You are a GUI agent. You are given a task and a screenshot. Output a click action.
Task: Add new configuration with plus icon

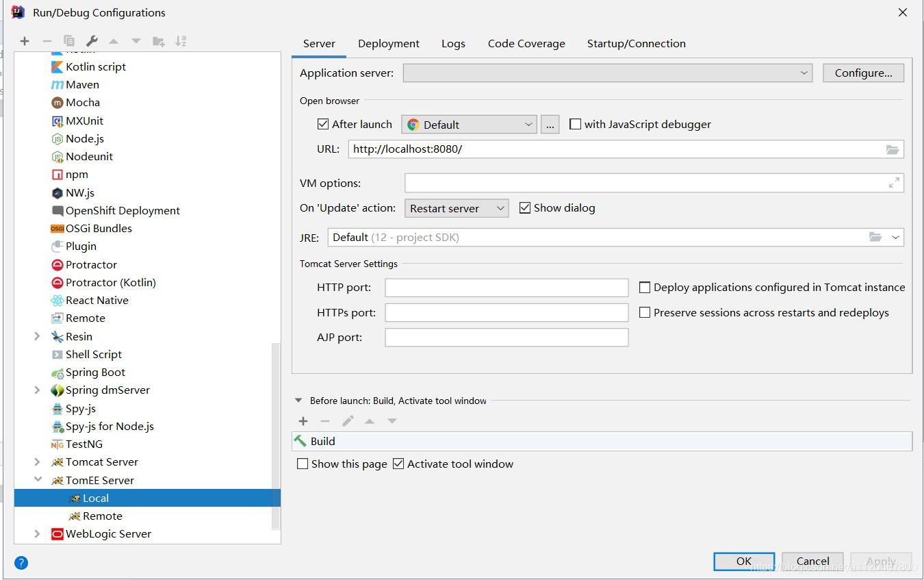pos(25,41)
